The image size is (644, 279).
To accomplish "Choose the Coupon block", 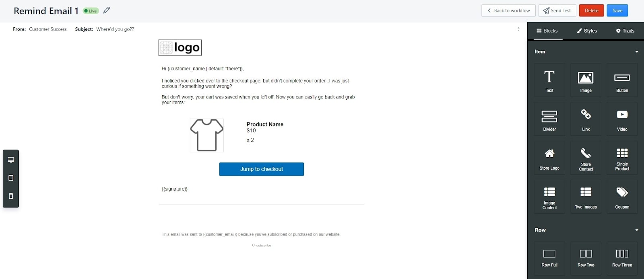I will [622, 197].
